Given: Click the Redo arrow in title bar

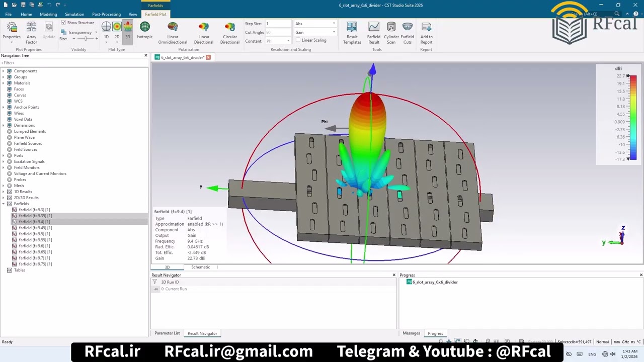Looking at the screenshot, I should [x=58, y=5].
